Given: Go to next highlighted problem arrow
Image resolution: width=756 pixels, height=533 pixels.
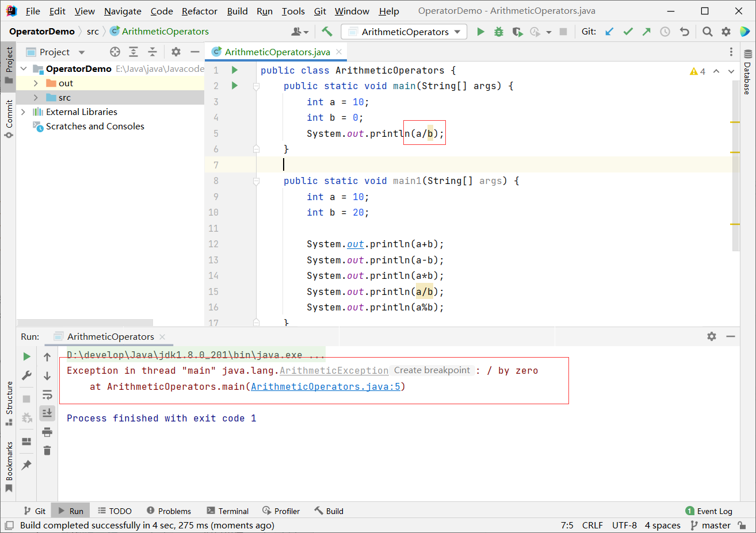Looking at the screenshot, I should (x=731, y=71).
